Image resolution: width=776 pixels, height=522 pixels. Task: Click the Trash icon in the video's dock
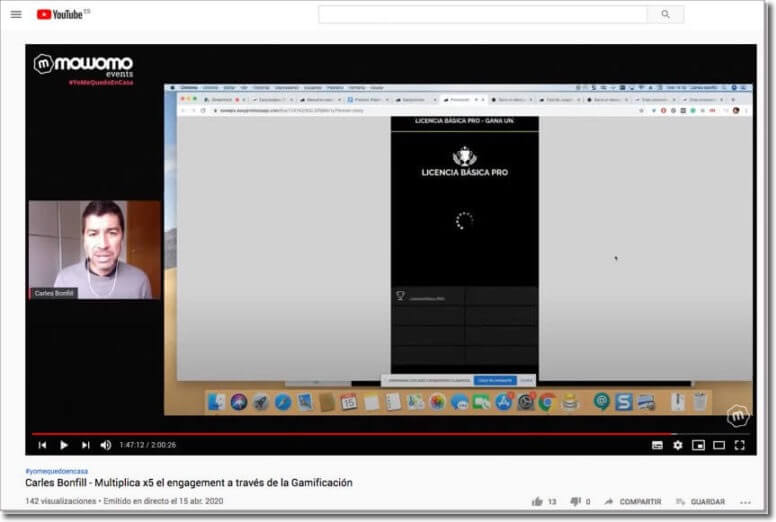[700, 402]
